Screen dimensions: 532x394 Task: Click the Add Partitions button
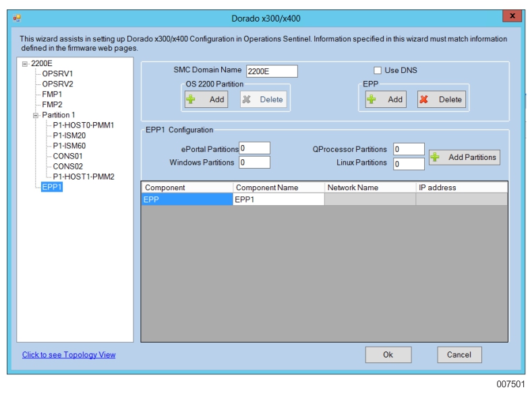[x=465, y=157]
